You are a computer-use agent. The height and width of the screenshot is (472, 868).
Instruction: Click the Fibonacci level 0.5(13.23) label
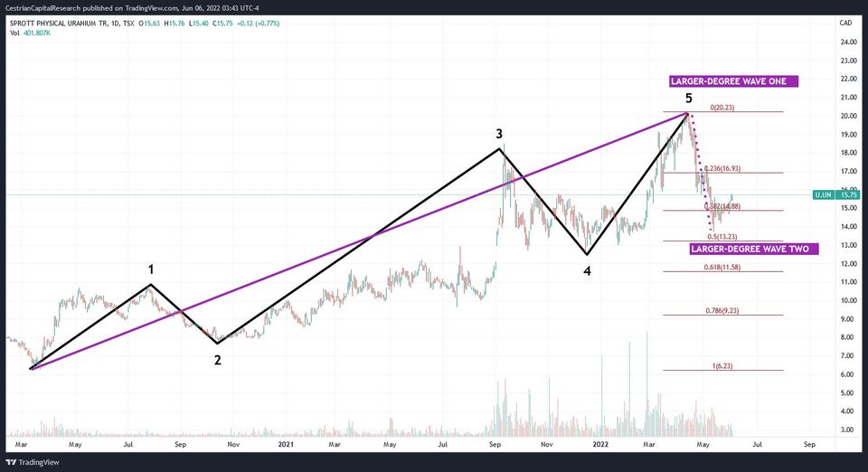(722, 236)
